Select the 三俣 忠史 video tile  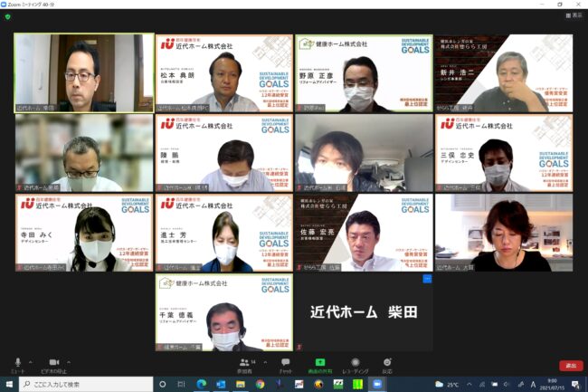tap(504, 153)
